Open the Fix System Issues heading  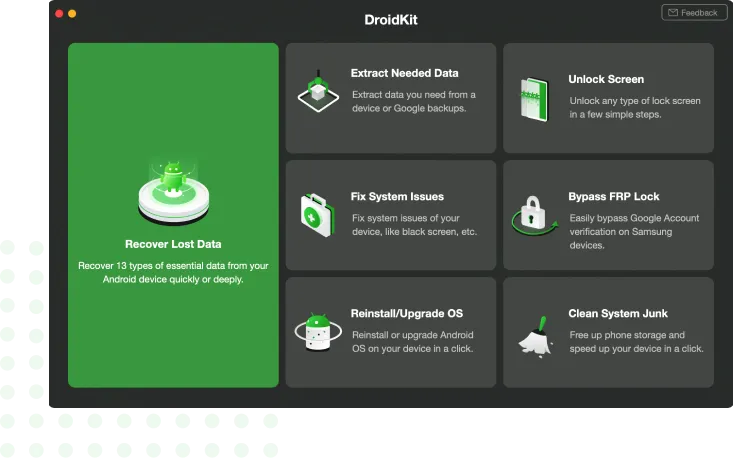(397, 196)
